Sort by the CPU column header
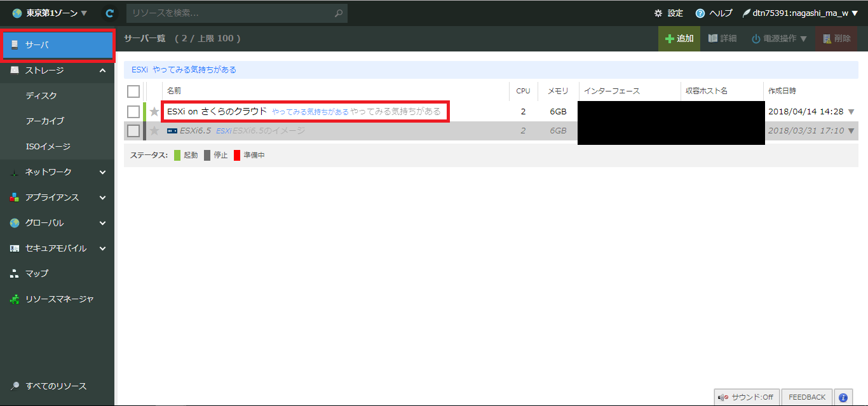 tap(523, 91)
